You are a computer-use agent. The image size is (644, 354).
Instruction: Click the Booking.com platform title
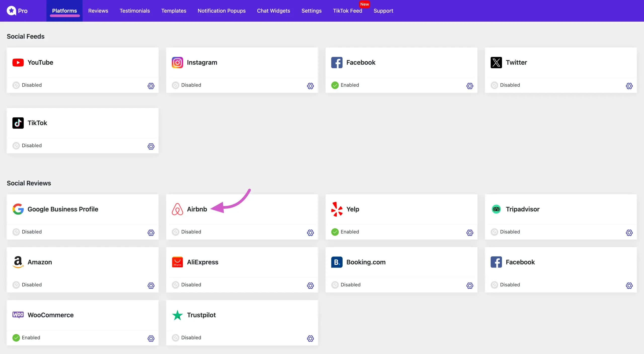click(366, 262)
